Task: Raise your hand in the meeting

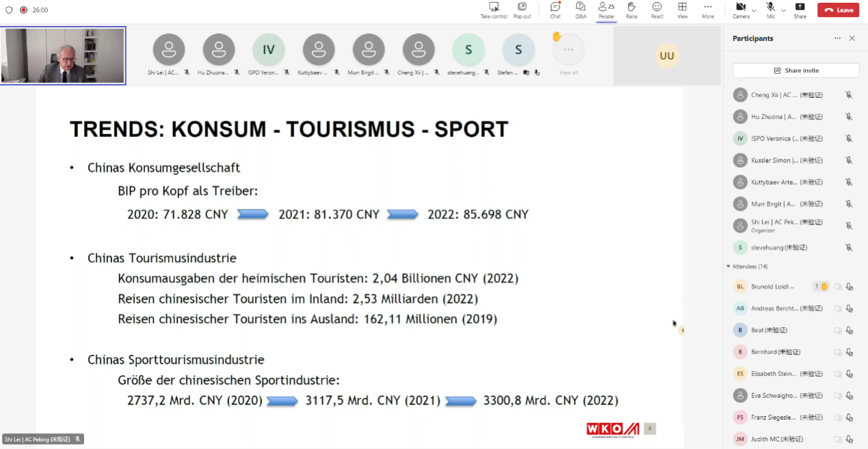Action: [x=631, y=10]
